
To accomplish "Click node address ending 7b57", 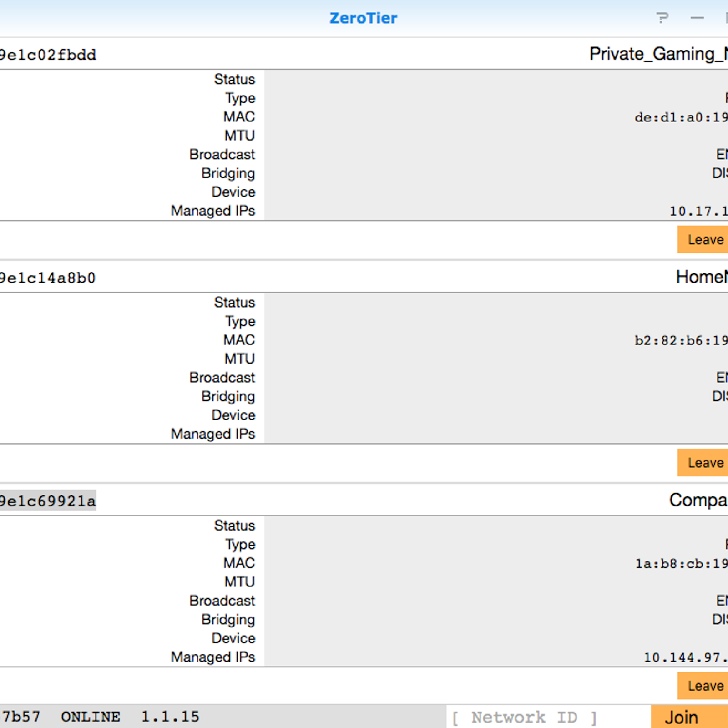I will 20,717.
